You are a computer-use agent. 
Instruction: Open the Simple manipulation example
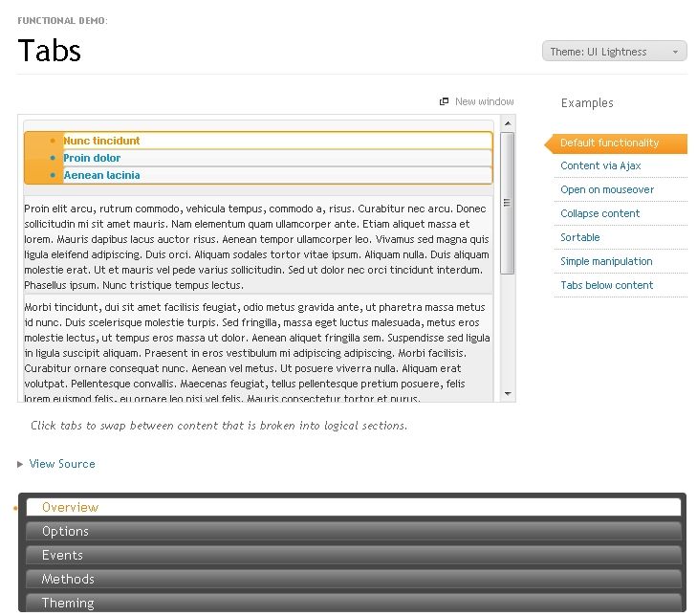[x=606, y=261]
